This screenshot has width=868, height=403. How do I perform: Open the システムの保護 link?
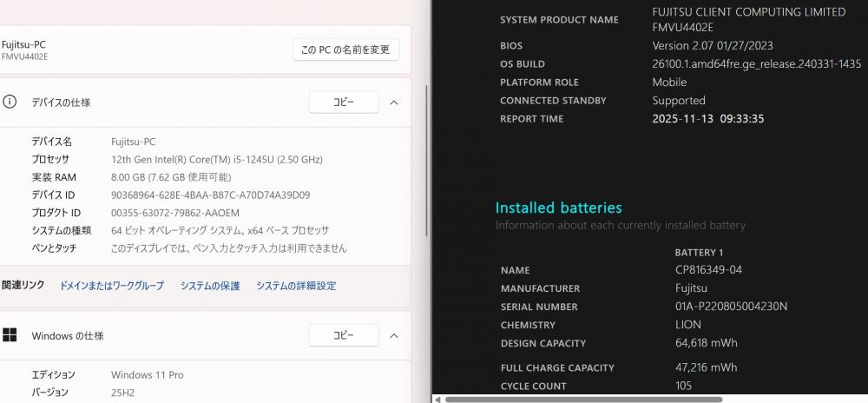point(210,286)
